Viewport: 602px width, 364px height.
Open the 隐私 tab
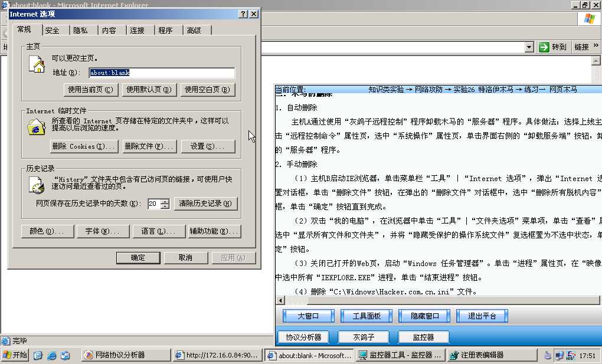click(81, 30)
